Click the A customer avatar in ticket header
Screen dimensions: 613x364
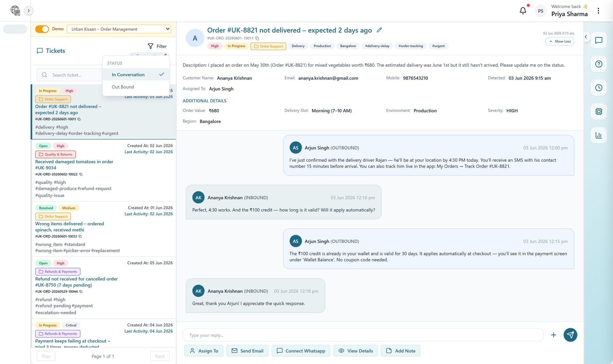pyautogui.click(x=195, y=38)
